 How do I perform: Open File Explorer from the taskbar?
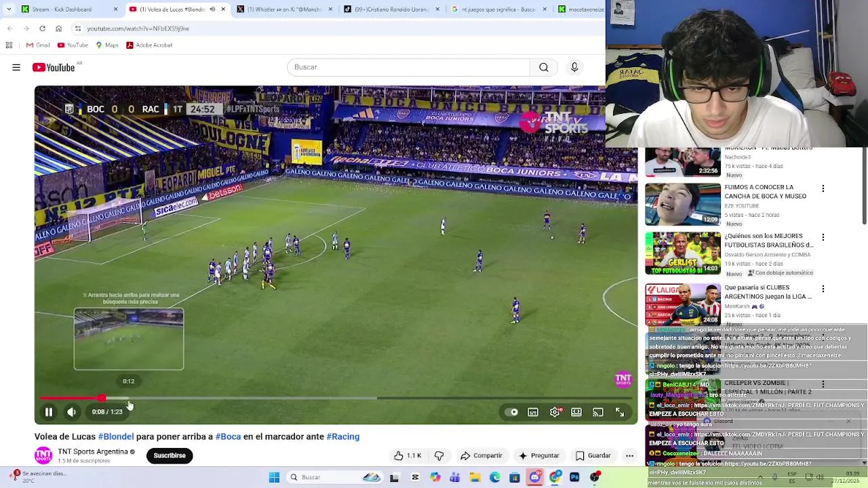[x=475, y=477]
